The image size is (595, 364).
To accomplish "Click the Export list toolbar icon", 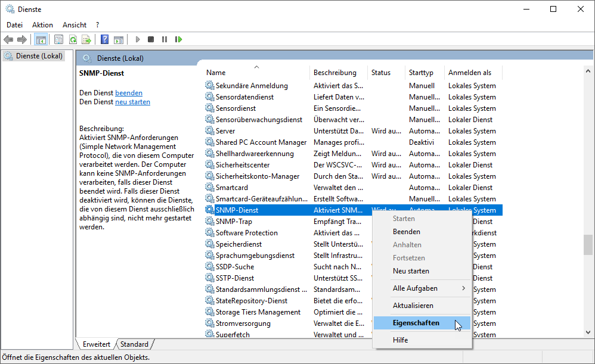I will click(86, 39).
